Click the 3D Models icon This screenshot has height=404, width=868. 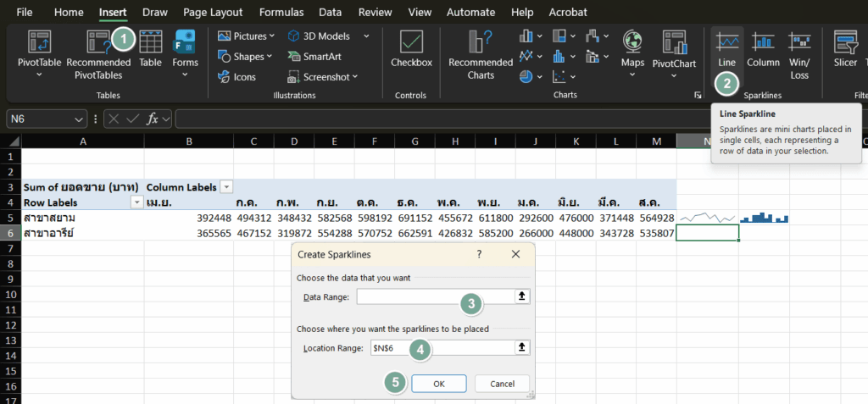(x=294, y=36)
